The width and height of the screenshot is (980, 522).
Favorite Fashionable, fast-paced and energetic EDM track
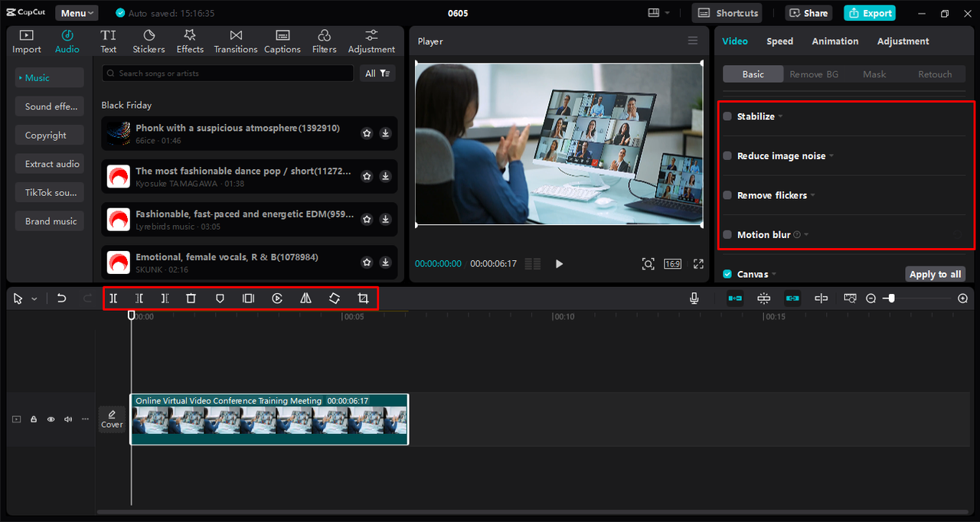367,219
